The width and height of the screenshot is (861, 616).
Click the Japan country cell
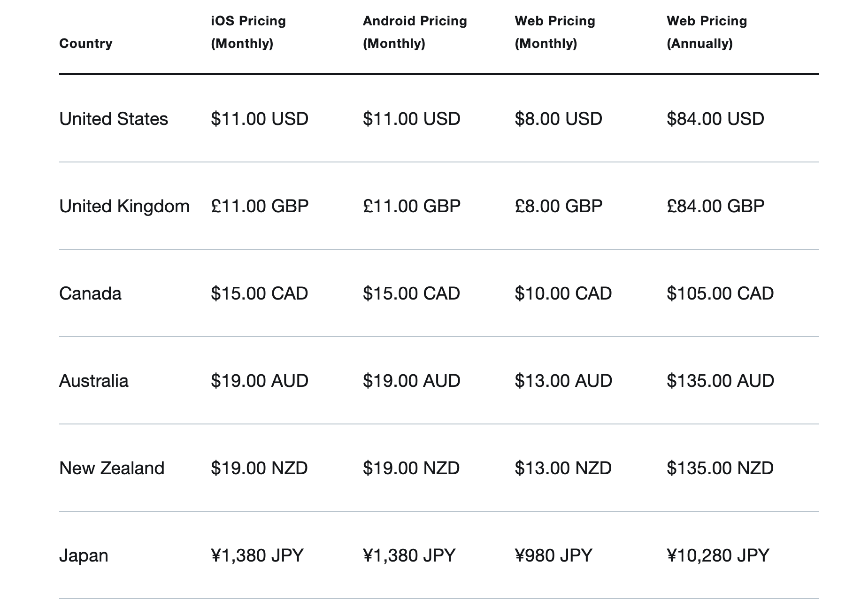(x=84, y=555)
